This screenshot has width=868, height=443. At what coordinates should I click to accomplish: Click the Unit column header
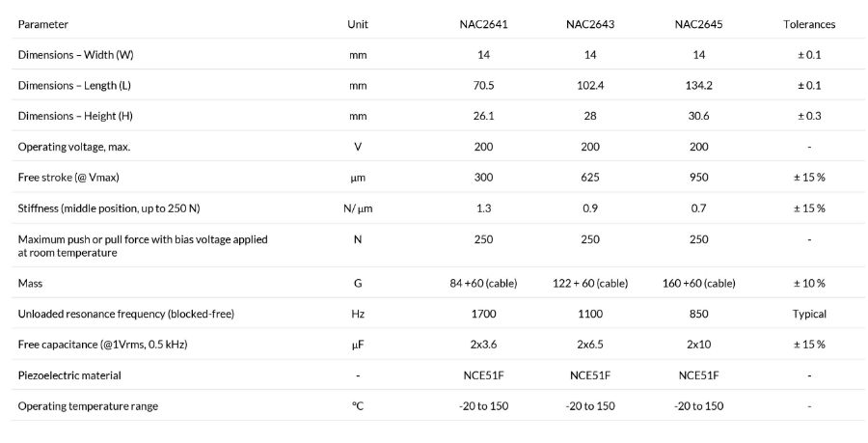point(358,24)
